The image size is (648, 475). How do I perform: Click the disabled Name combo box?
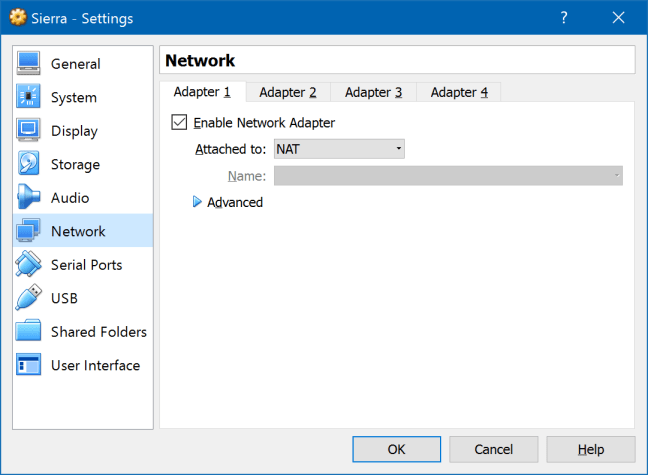click(448, 176)
